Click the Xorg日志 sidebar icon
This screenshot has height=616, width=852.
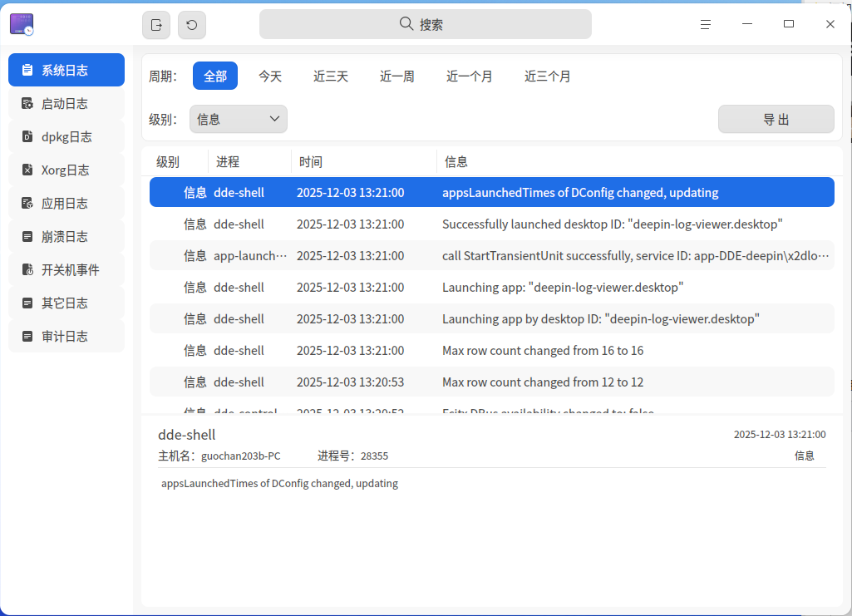coord(27,170)
